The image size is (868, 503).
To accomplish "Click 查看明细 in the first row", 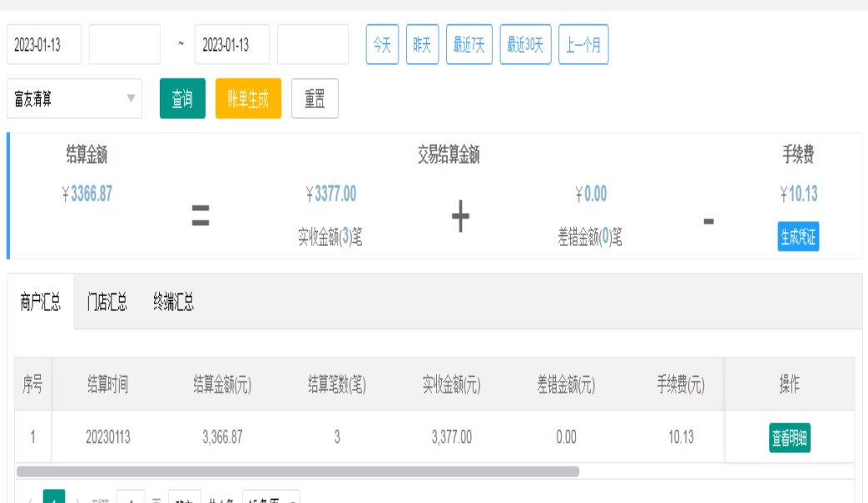I will 789,437.
